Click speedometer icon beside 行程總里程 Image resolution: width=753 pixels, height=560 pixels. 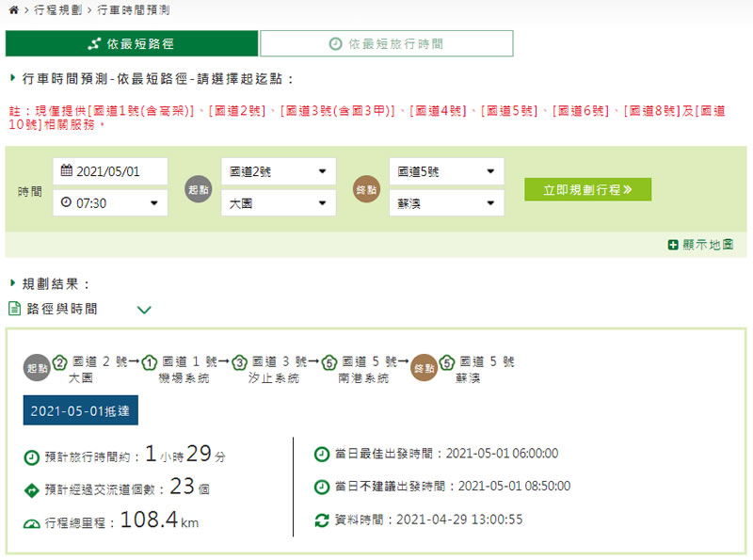pos(32,524)
